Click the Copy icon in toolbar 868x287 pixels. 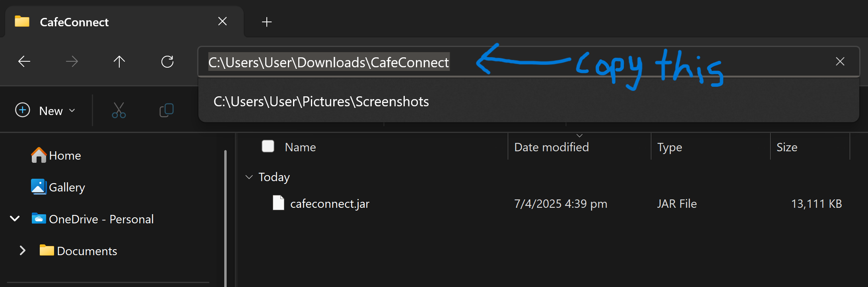(x=167, y=110)
